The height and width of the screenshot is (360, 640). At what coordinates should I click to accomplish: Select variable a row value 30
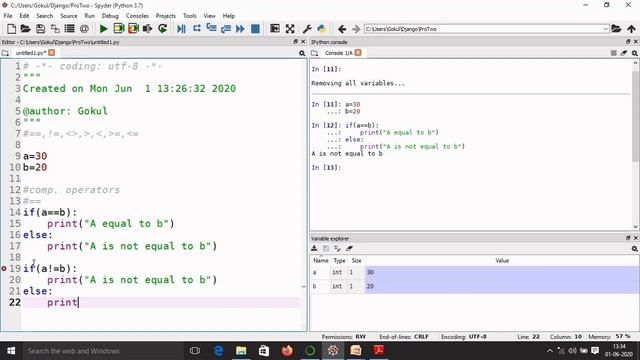pos(501,272)
